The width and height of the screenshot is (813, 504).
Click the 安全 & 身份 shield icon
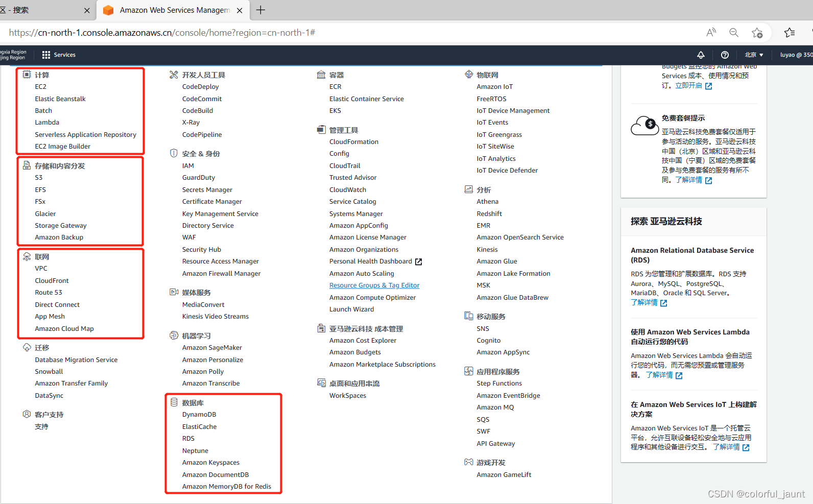174,153
